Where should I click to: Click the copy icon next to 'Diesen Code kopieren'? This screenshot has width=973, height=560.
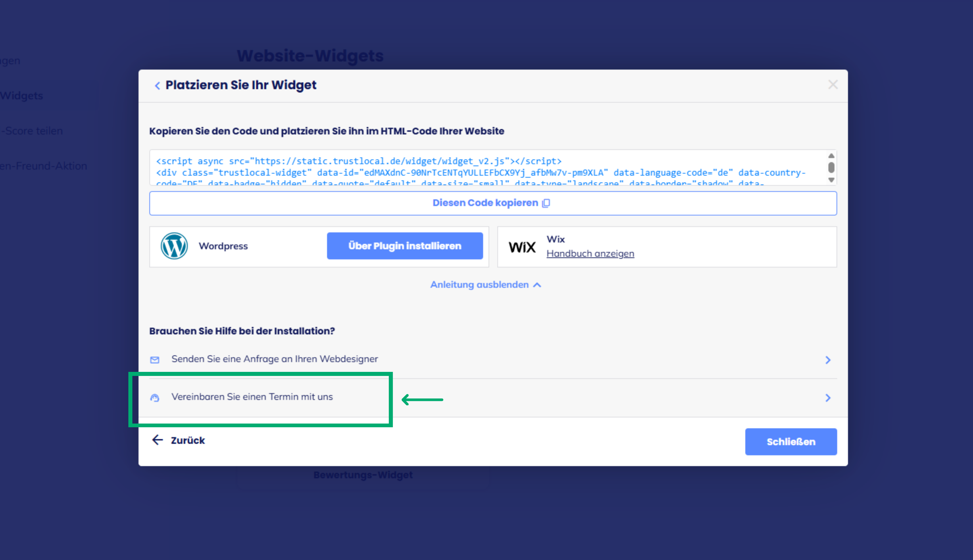point(546,203)
